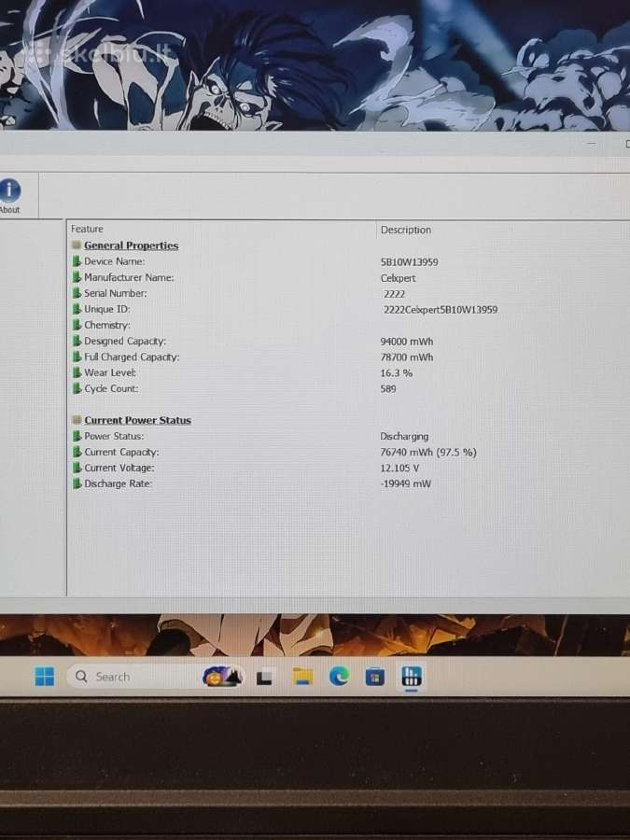Select the Discharge Rate row label

pyautogui.click(x=119, y=483)
